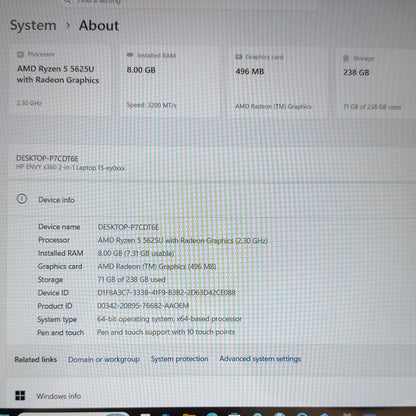Select '8.00 GB' in Installed RAM card

point(141,70)
